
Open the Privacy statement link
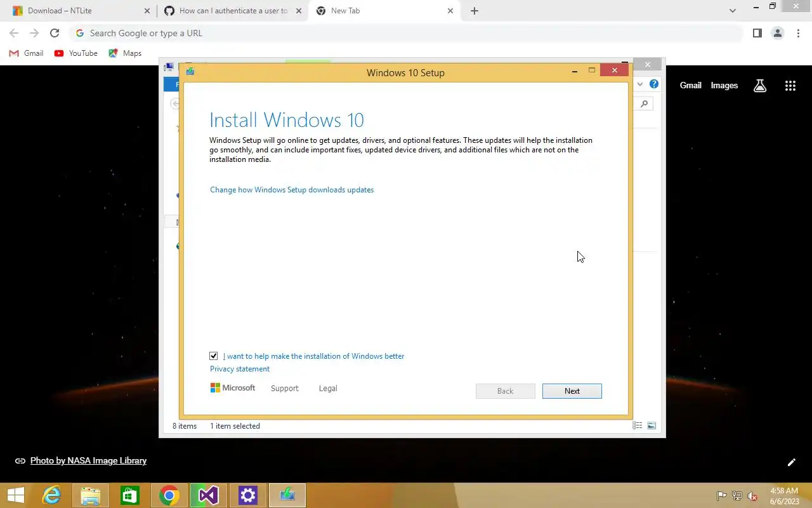point(240,369)
